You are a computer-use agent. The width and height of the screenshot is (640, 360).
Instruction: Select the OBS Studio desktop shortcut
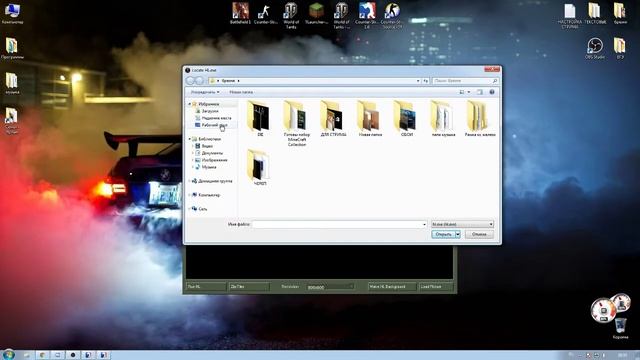595,48
